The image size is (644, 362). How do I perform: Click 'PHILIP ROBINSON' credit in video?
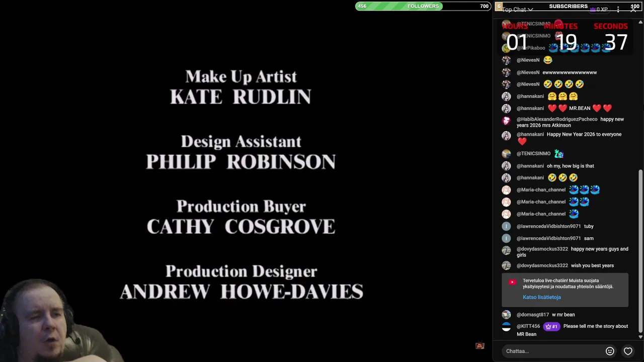(241, 161)
